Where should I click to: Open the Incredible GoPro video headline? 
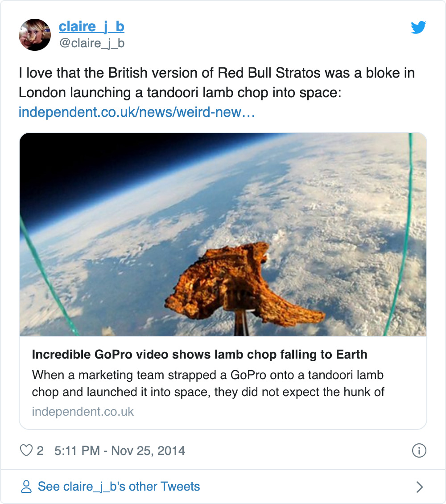[x=199, y=354]
